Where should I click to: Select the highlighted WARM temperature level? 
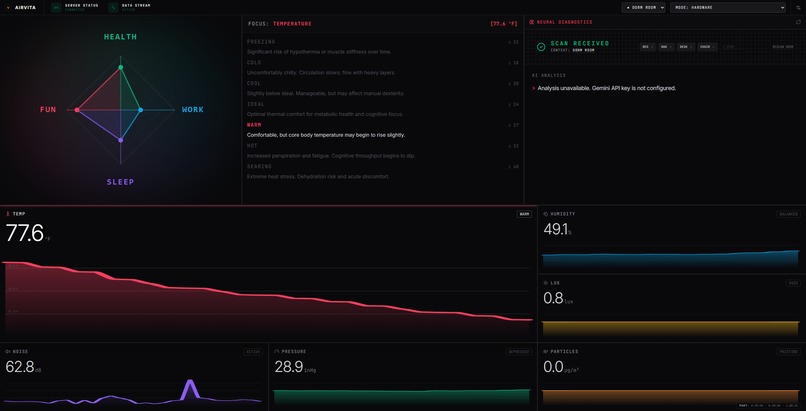[382, 130]
